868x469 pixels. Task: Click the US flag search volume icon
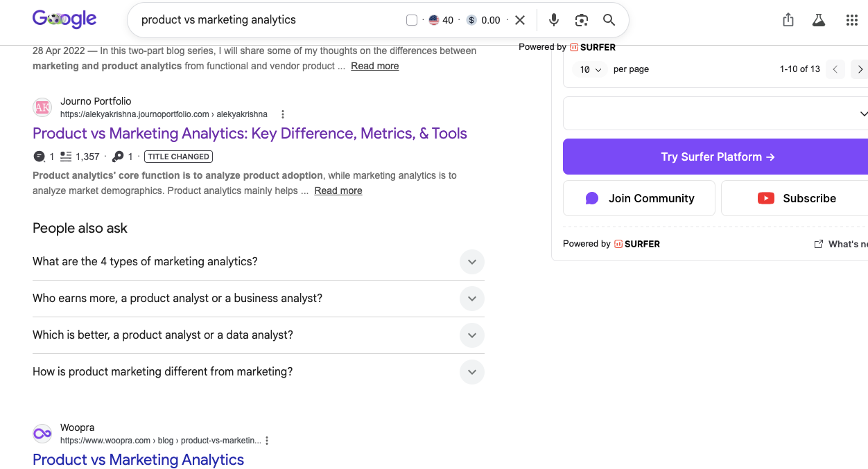click(x=434, y=20)
